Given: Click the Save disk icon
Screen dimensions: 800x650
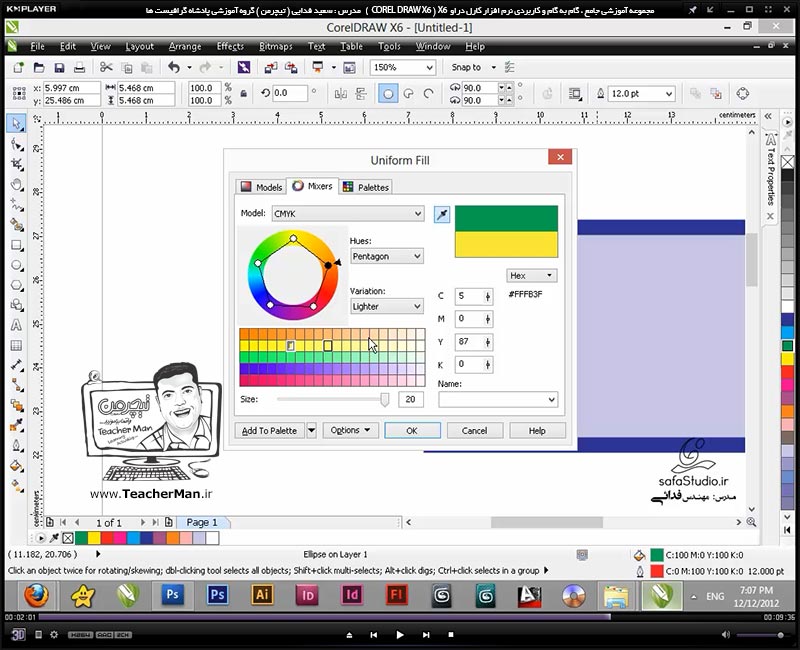Looking at the screenshot, I should tap(59, 67).
